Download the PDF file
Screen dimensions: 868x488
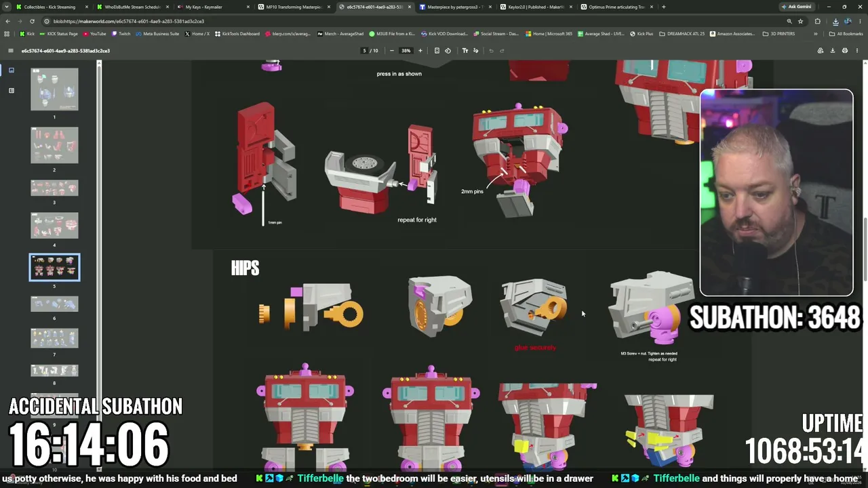[x=833, y=51]
